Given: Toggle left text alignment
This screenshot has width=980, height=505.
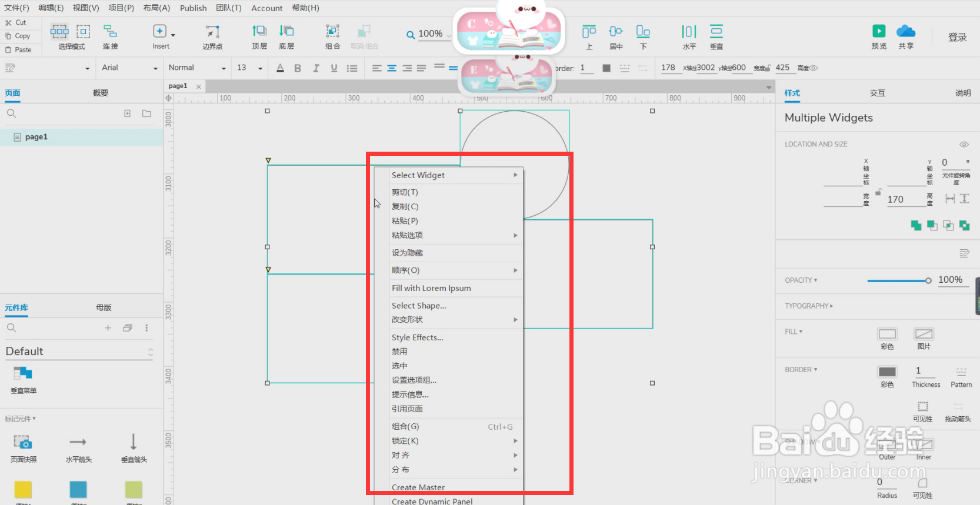Looking at the screenshot, I should pyautogui.click(x=377, y=68).
